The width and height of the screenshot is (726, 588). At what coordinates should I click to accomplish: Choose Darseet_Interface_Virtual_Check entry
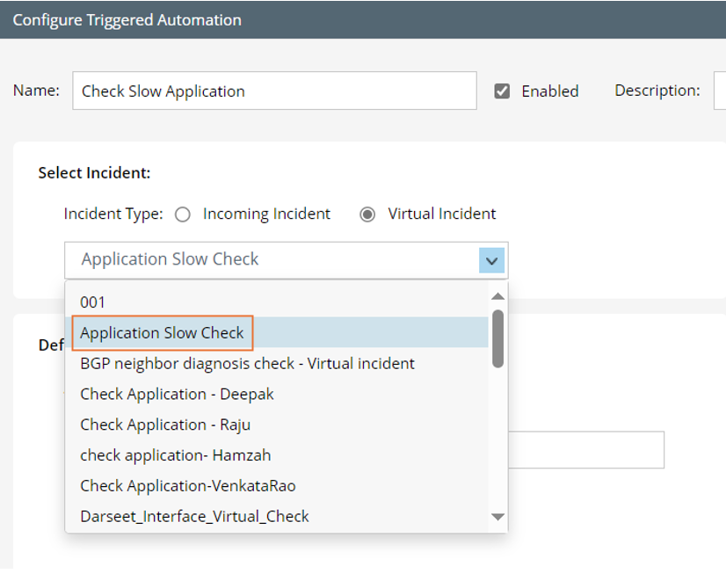[x=194, y=516]
